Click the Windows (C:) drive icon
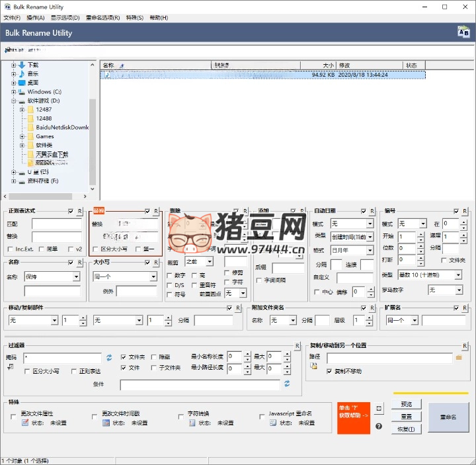476x465 pixels. [22, 91]
